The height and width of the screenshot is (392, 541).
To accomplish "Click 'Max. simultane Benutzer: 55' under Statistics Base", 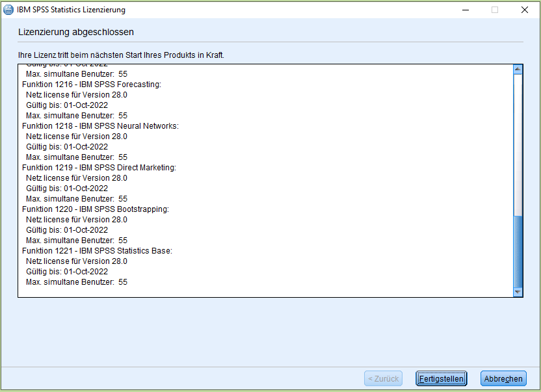I will tap(77, 282).
